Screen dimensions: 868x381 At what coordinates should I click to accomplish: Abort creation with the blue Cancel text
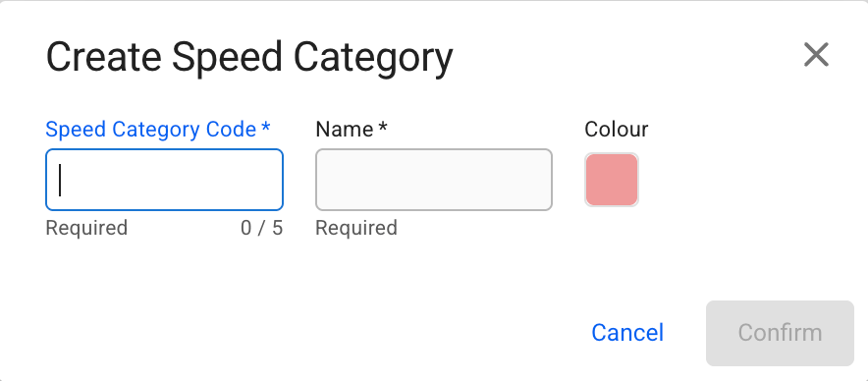(627, 333)
